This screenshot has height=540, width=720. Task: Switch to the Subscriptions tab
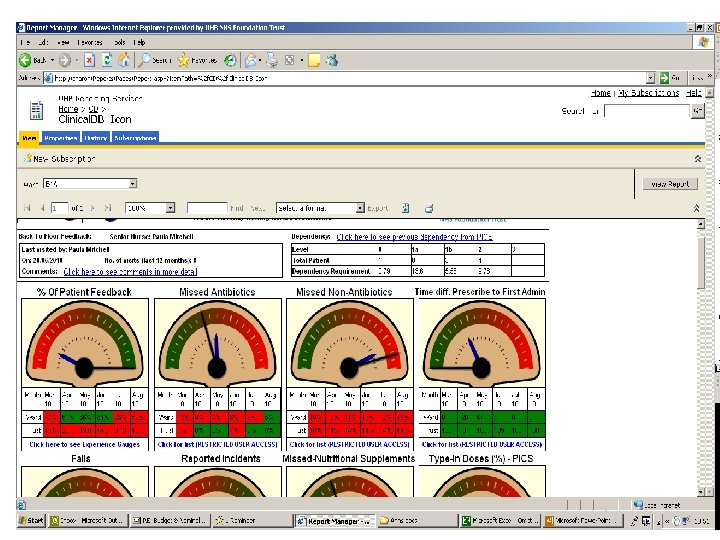click(135, 137)
